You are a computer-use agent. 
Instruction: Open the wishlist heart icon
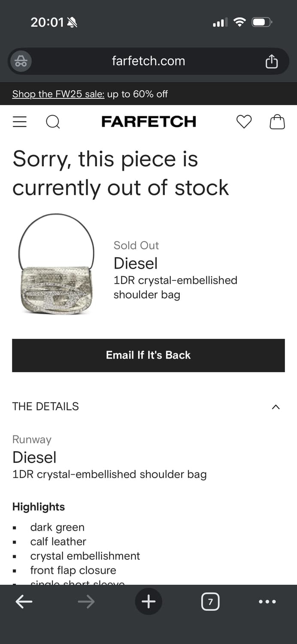click(244, 122)
